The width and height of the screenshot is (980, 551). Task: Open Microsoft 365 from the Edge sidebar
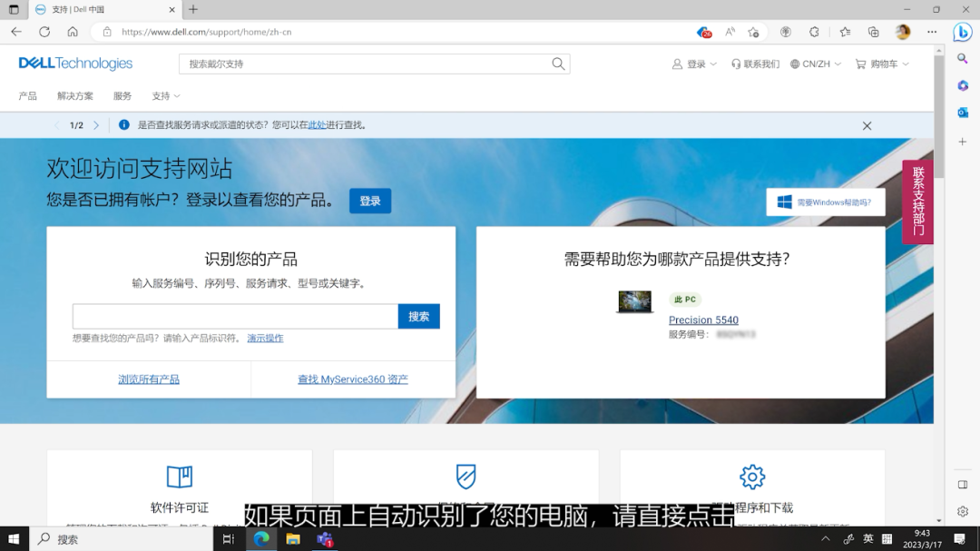coord(963,84)
